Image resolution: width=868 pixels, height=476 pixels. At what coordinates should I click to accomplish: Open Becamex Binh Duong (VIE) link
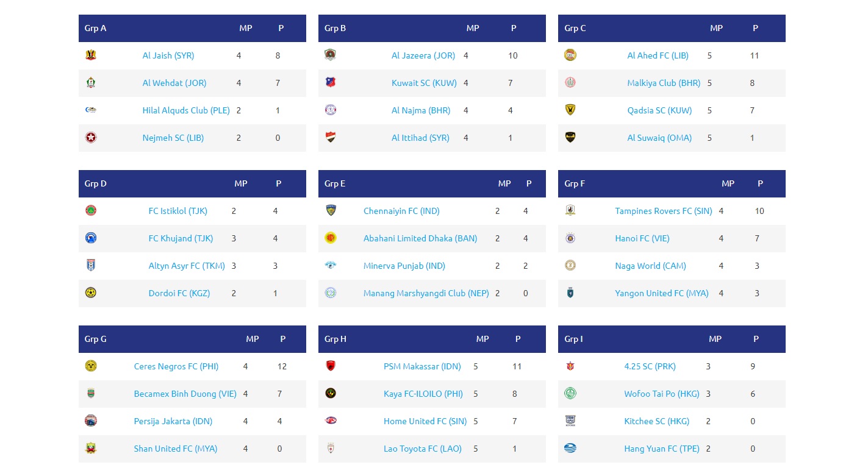point(185,394)
